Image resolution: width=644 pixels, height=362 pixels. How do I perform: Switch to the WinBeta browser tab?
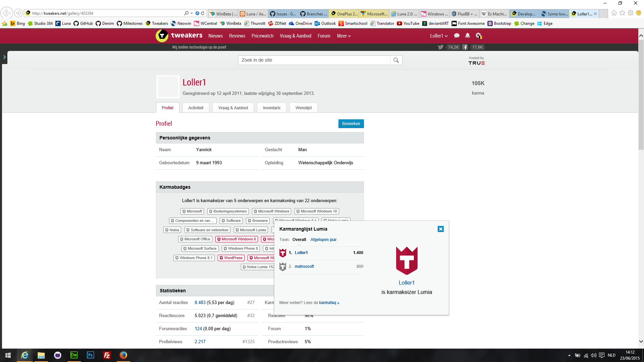(223, 14)
